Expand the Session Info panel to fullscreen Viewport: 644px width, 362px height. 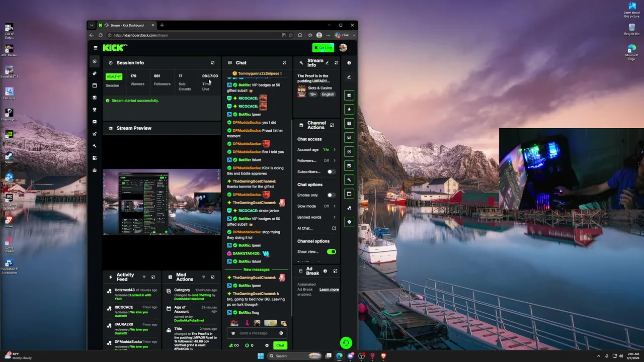coord(213,63)
